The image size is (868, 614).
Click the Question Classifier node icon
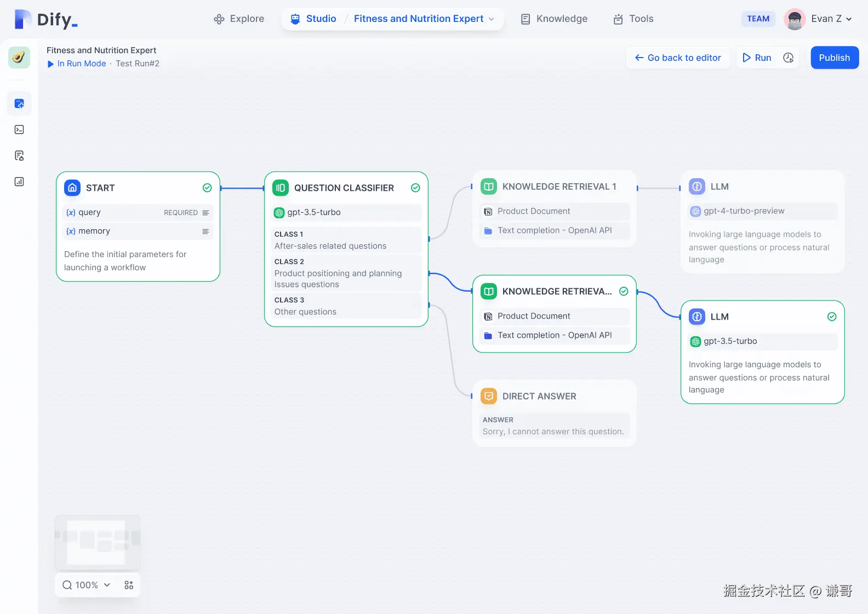(x=281, y=188)
